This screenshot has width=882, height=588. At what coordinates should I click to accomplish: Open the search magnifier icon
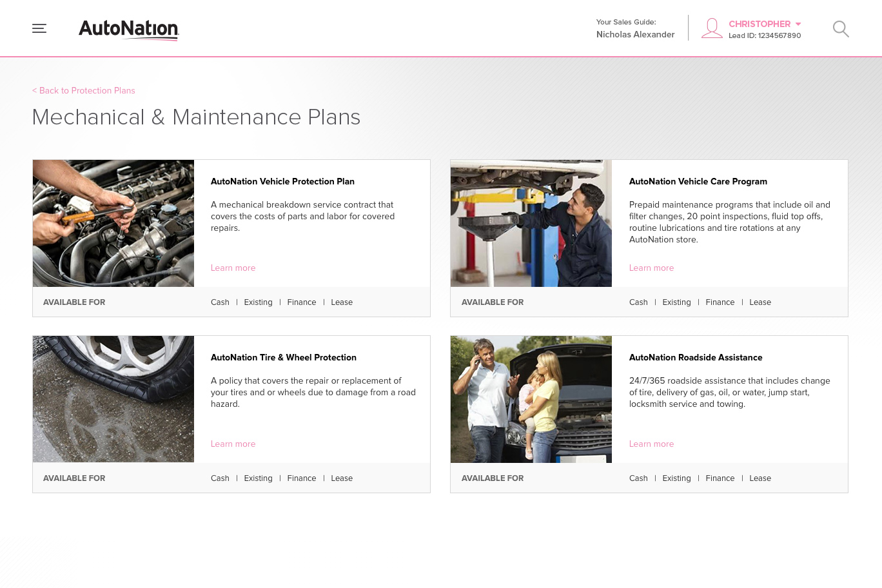pyautogui.click(x=841, y=29)
